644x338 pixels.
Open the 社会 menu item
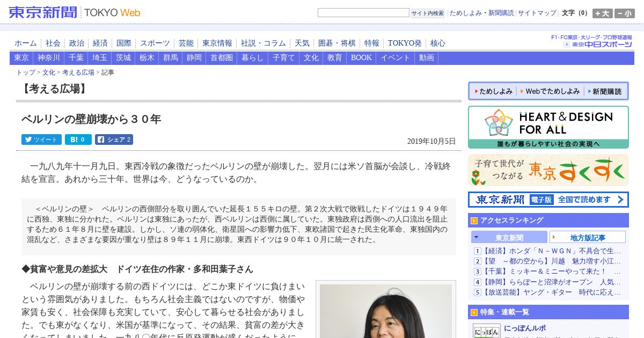[x=53, y=43]
